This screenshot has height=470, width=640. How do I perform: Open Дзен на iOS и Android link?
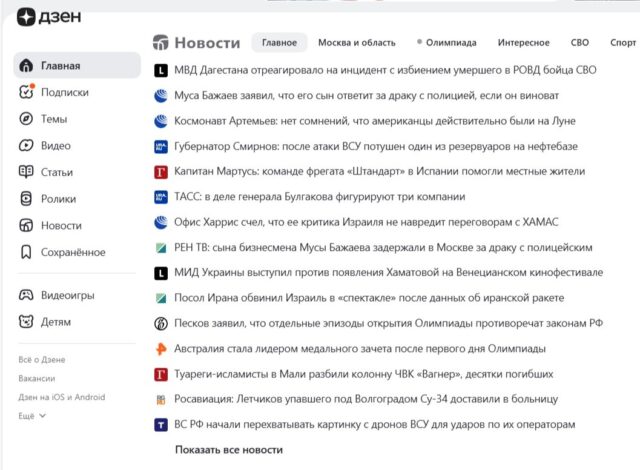[x=61, y=397]
